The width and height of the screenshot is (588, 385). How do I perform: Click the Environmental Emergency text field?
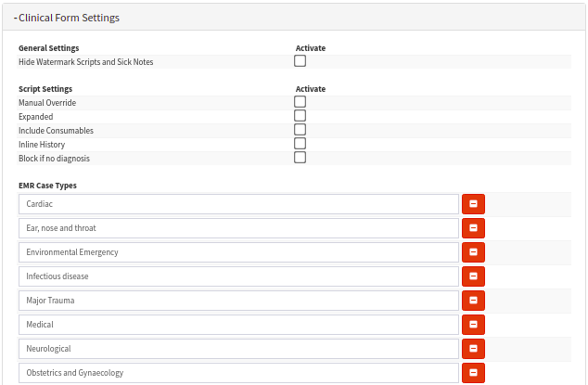(239, 252)
